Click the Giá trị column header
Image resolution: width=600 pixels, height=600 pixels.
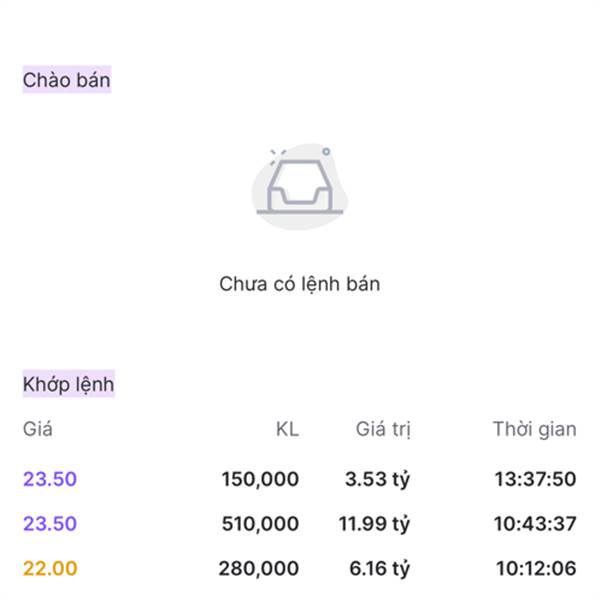[x=383, y=430]
